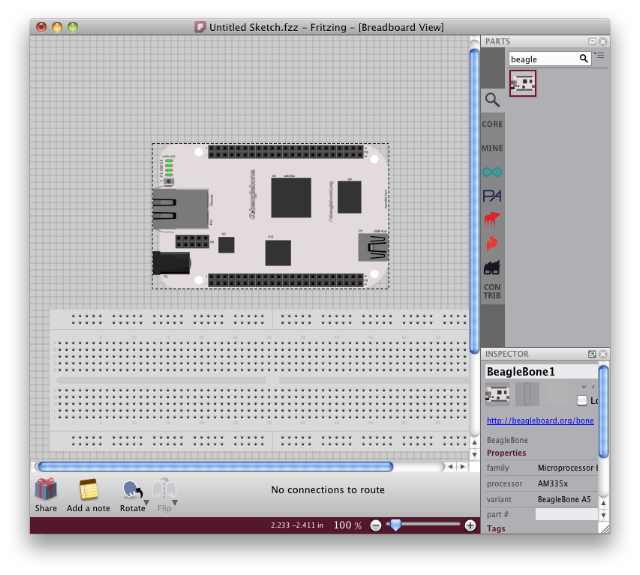
Task: Click the PCB view image in Inspector
Action: pyautogui.click(x=557, y=394)
